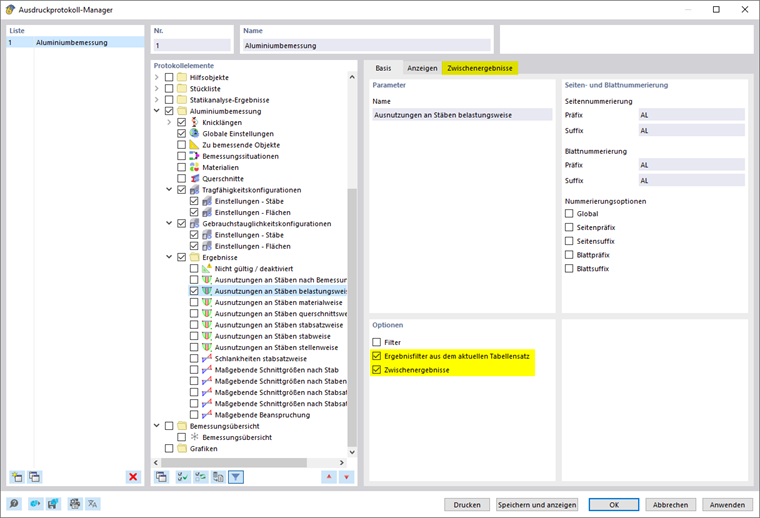
Task: Click the check all elements icon
Action: [x=183, y=477]
